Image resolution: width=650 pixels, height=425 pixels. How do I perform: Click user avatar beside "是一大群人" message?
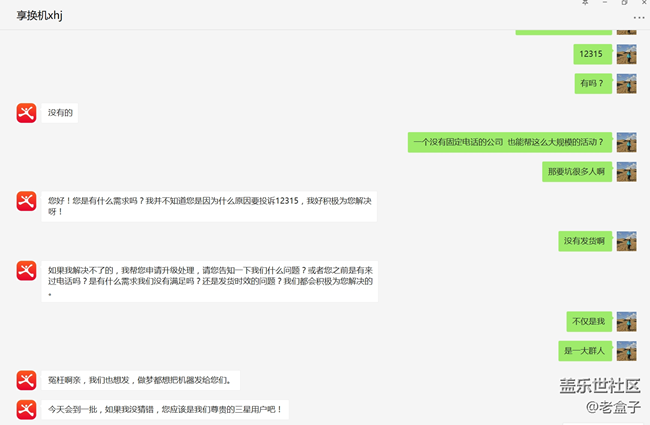click(x=626, y=350)
